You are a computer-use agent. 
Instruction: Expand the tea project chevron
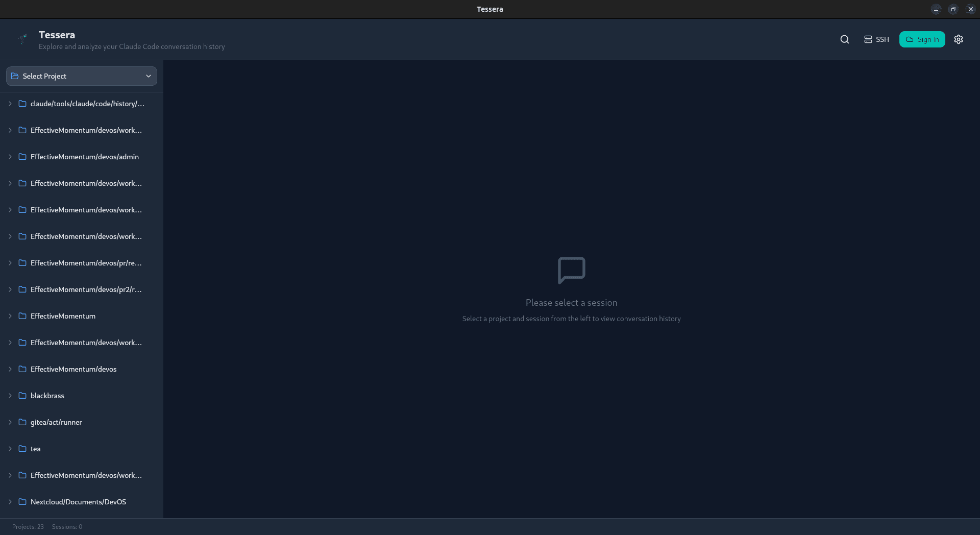point(10,449)
